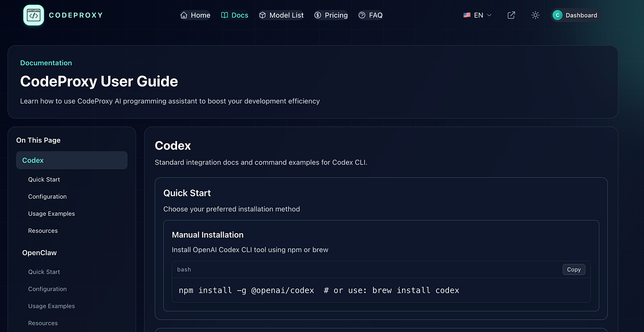Select Codex in On This Page sidebar
This screenshot has height=332, width=644.
tap(72, 160)
